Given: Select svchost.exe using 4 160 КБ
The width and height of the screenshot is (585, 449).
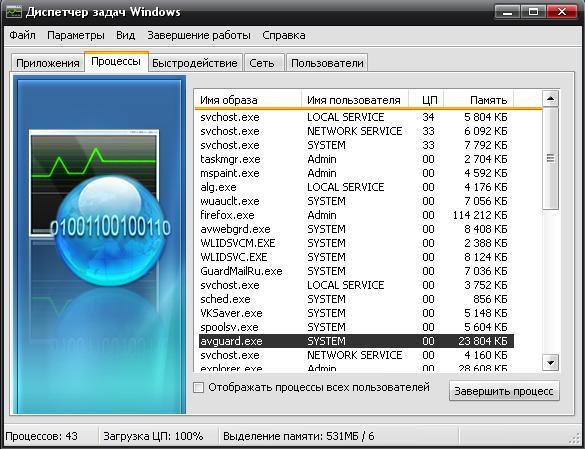Looking at the screenshot, I should coord(356,355).
